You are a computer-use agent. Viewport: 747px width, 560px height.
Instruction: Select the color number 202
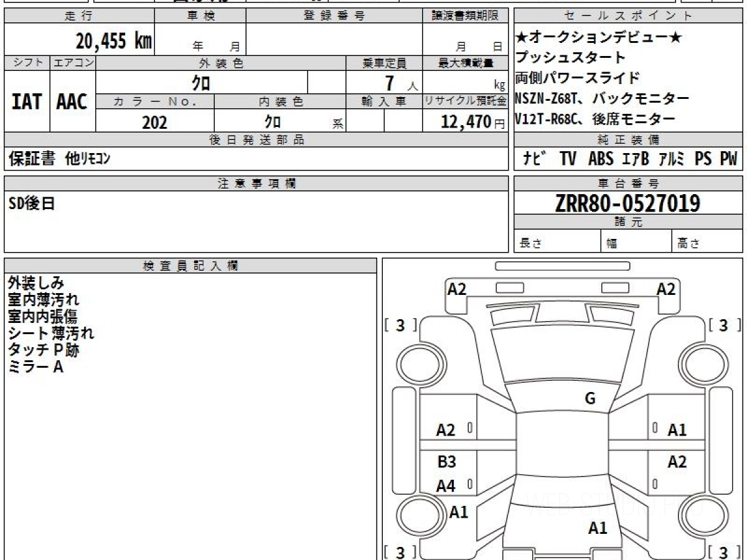154,123
